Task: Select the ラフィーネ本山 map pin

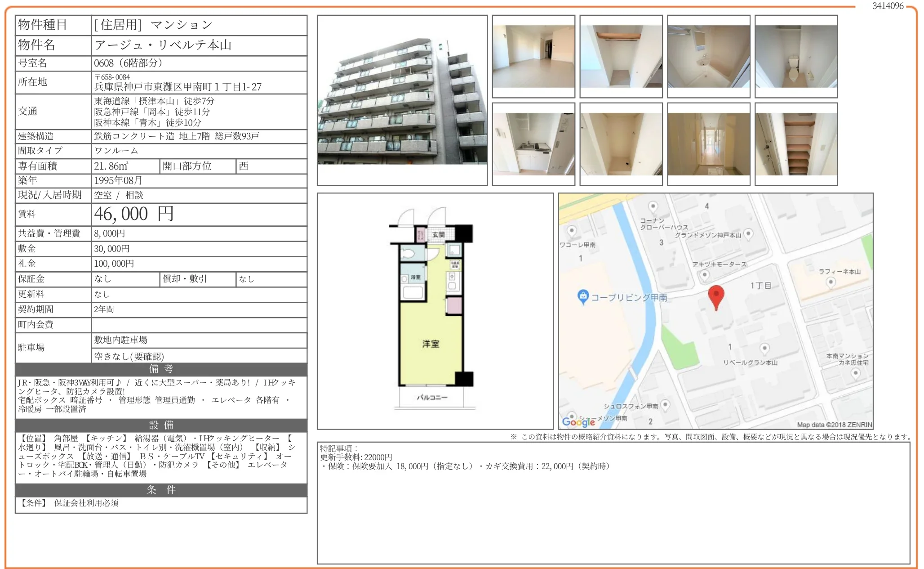Action: [x=831, y=281]
